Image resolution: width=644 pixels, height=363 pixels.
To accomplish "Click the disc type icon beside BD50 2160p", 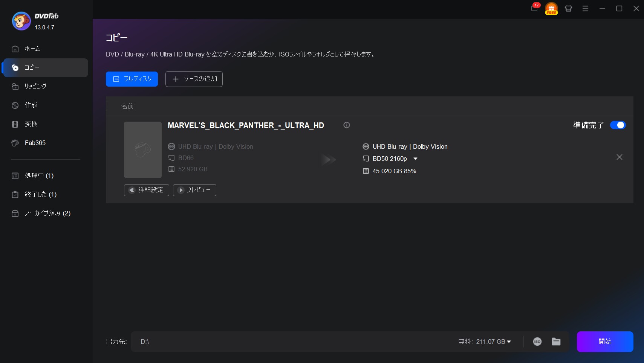I will 366,159.
